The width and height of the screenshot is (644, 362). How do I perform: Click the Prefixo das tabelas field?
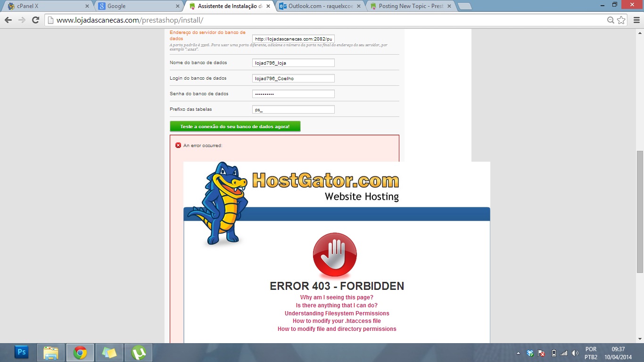click(293, 109)
